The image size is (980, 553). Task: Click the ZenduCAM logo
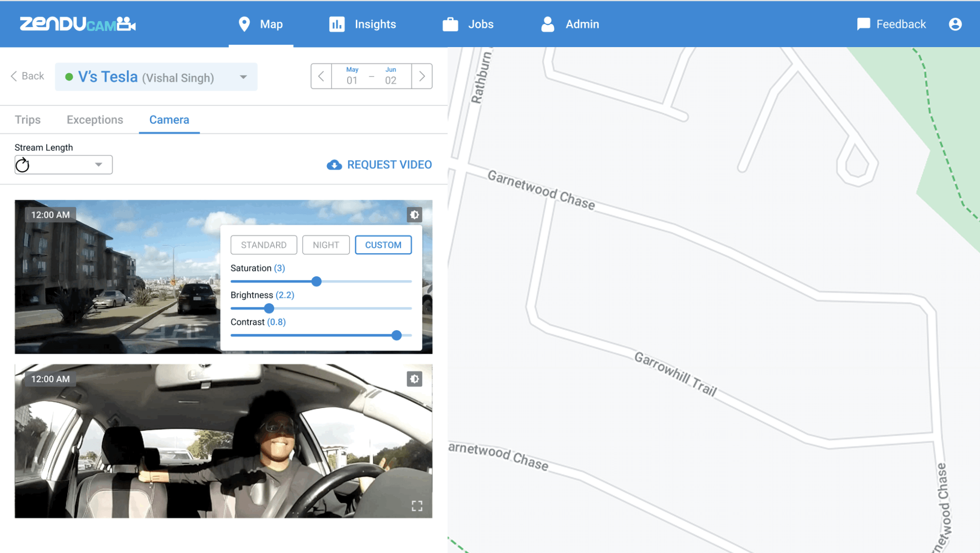point(77,24)
